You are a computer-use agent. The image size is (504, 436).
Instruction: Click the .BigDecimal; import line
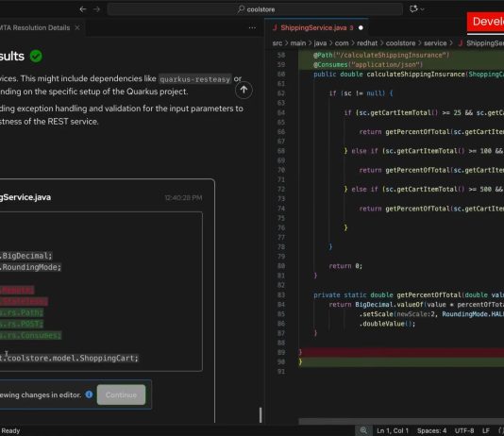tap(25, 256)
